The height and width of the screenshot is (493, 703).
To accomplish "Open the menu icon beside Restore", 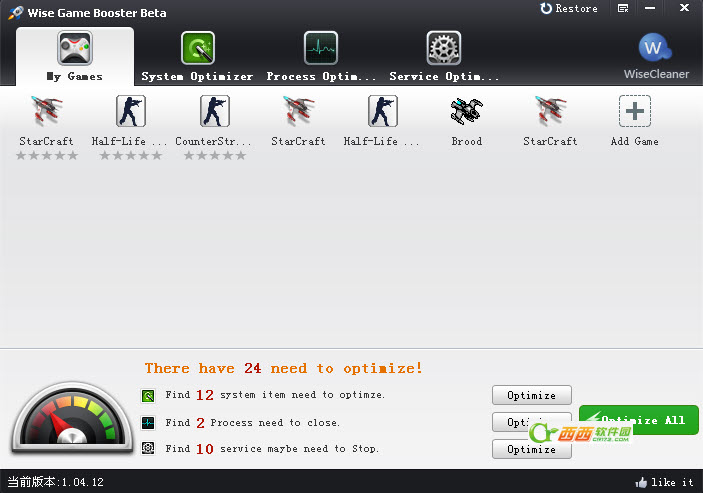I will point(623,9).
